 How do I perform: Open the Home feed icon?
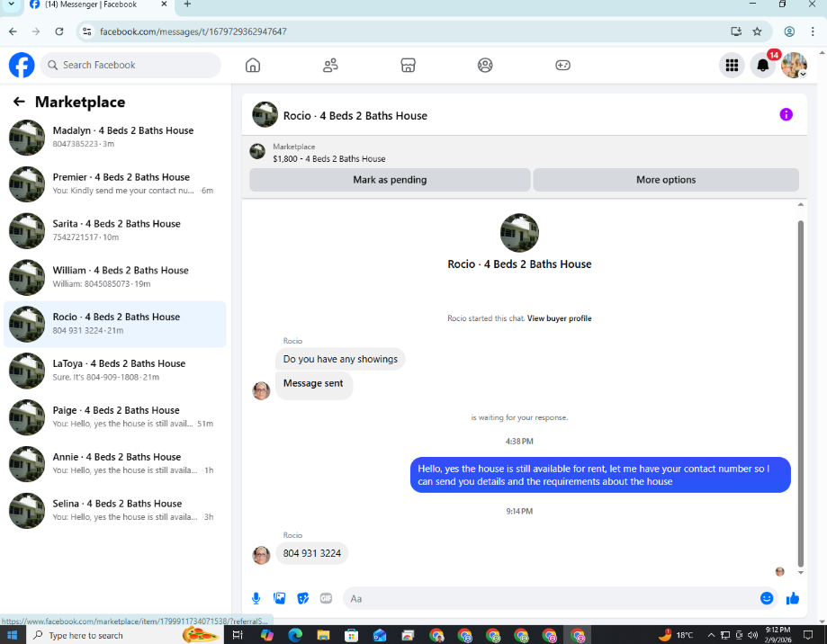[x=253, y=66]
